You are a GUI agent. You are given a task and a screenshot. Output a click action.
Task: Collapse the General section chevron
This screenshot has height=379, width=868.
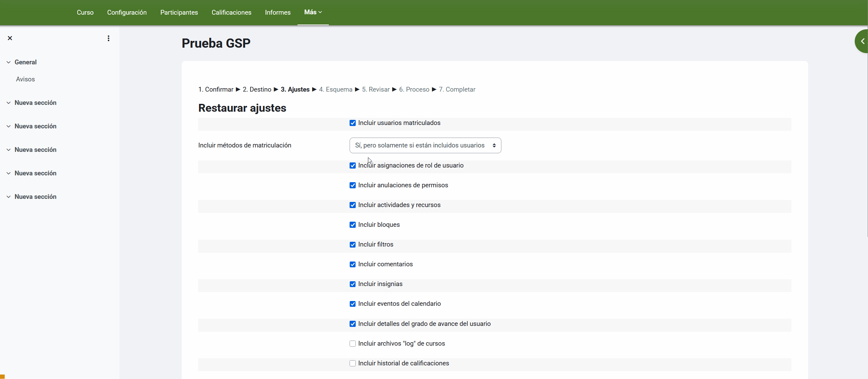pyautogui.click(x=9, y=62)
